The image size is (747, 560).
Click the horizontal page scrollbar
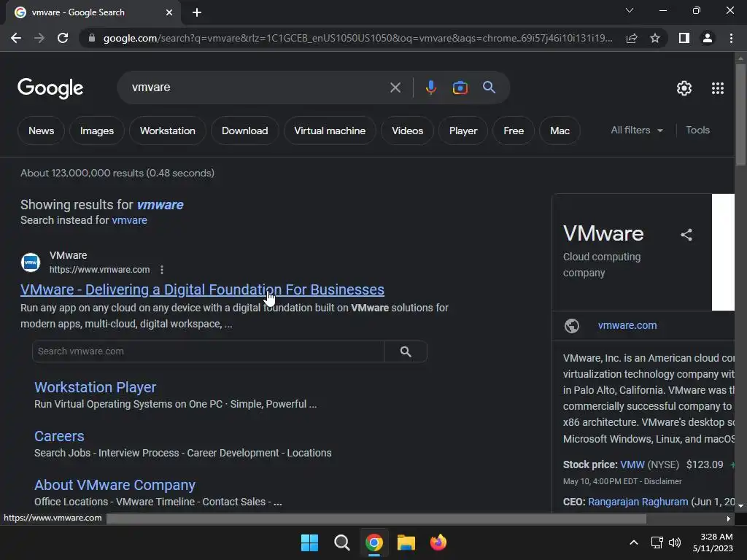pyautogui.click(x=376, y=518)
